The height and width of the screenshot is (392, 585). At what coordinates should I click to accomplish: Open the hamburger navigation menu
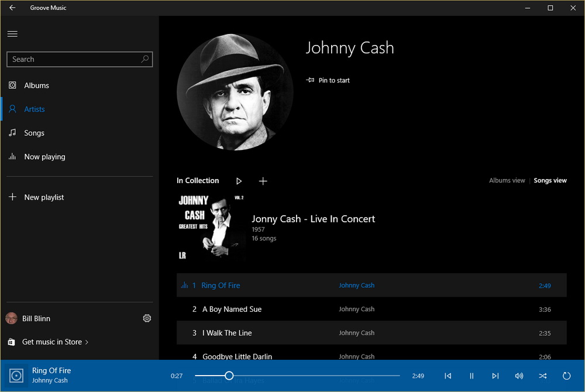pyautogui.click(x=12, y=34)
